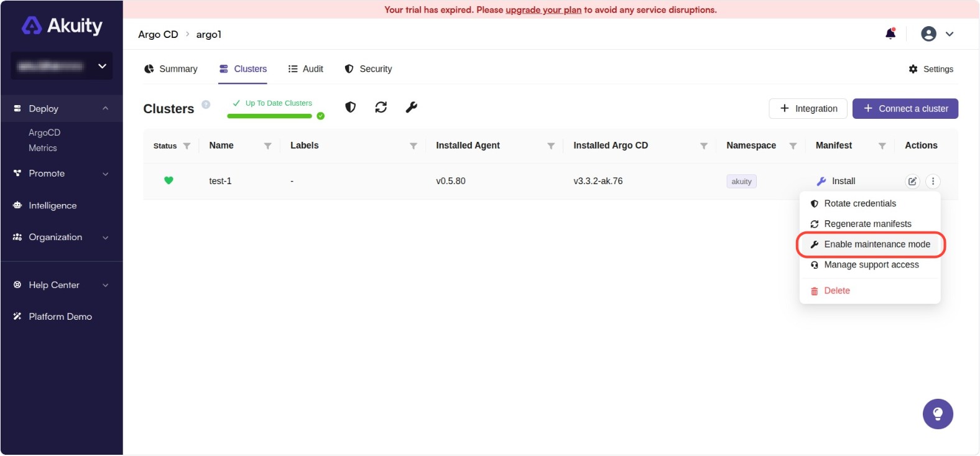Click the three-dot actions icon for test-1
The image size is (980, 456).
[x=933, y=182]
